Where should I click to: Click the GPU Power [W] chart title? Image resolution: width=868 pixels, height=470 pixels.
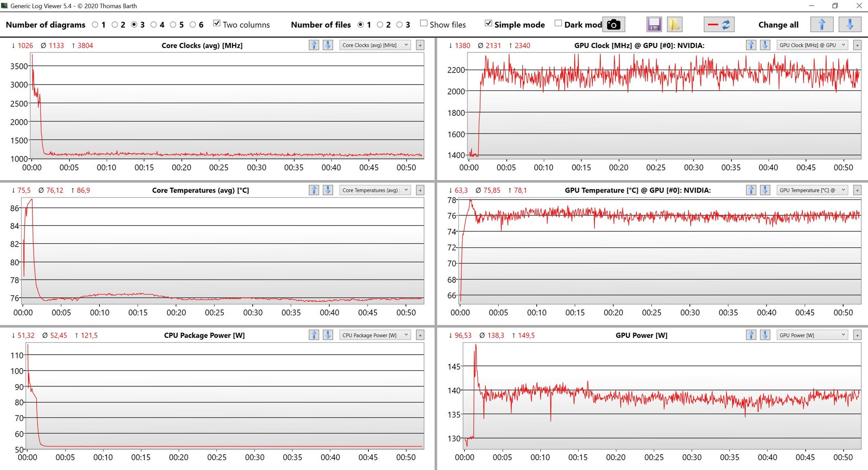tap(641, 335)
